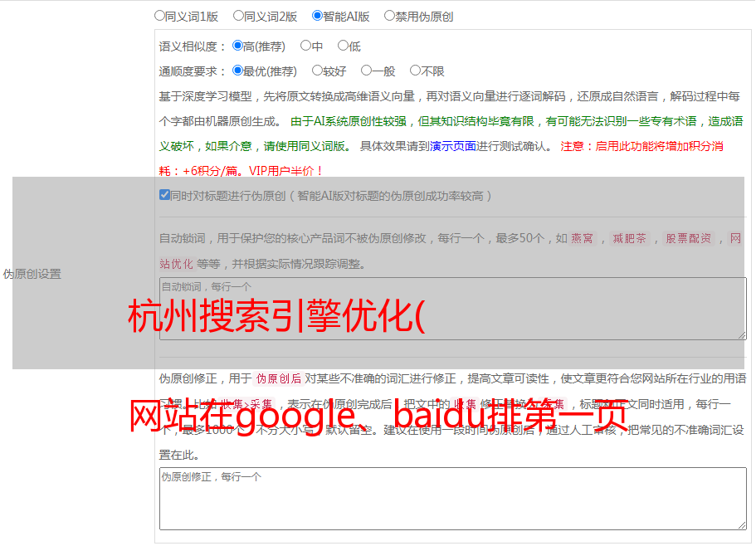Select the 同义词1版 radio option
756x546 pixels.
pyautogui.click(x=159, y=16)
